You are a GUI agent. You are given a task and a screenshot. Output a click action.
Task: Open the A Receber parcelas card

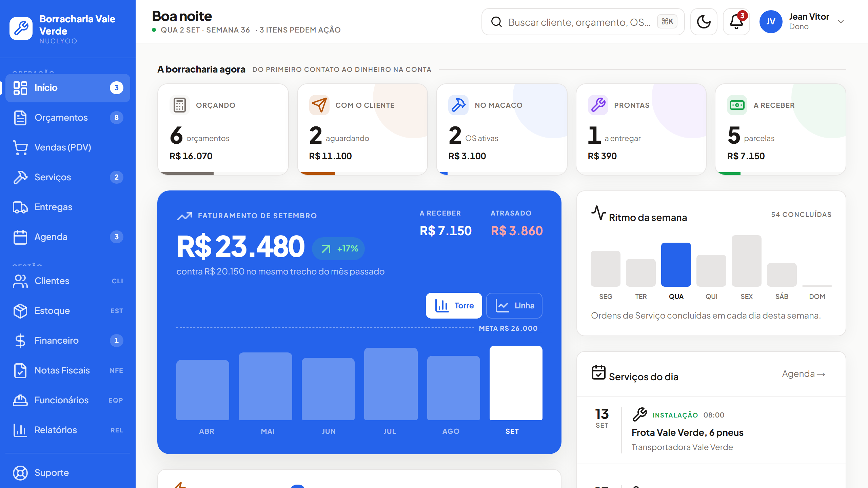pos(780,129)
